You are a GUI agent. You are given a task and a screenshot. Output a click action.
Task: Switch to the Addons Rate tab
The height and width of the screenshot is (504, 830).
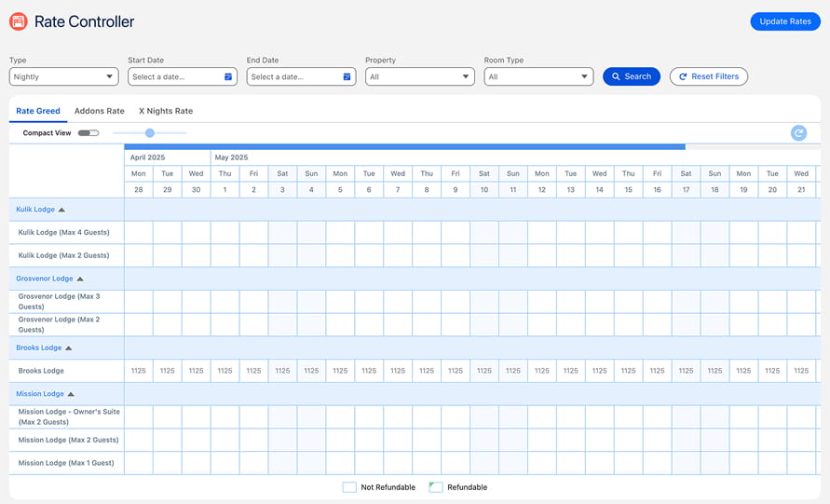coord(100,111)
